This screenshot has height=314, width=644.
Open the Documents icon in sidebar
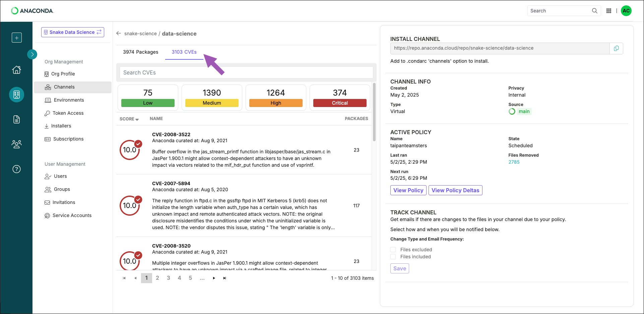(x=17, y=119)
